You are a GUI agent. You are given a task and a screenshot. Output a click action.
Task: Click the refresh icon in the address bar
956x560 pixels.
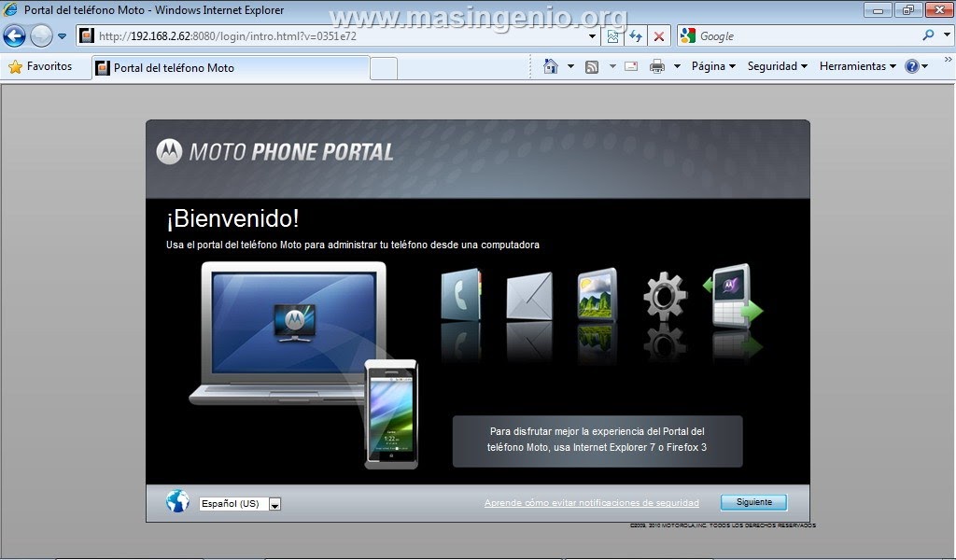point(635,35)
